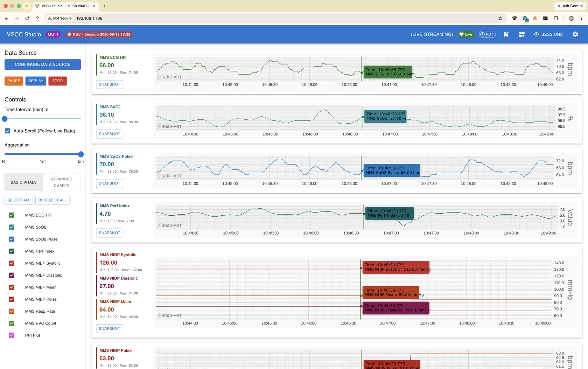Click the Time Interval slider handle
Image resolution: width=588 pixels, height=369 pixels.
tap(5, 119)
